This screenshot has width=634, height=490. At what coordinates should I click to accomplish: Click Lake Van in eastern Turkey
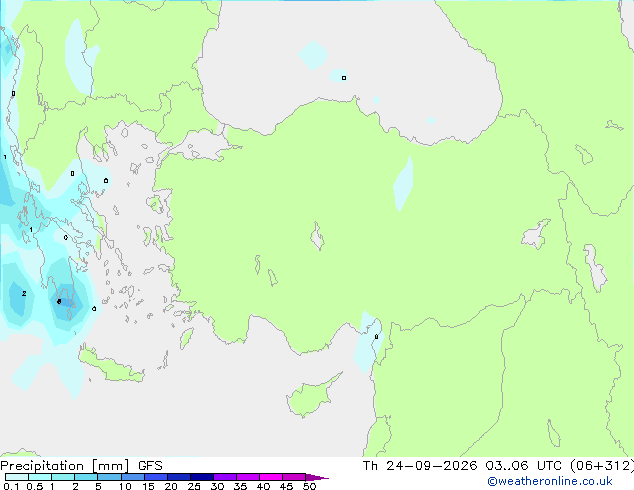[537, 234]
